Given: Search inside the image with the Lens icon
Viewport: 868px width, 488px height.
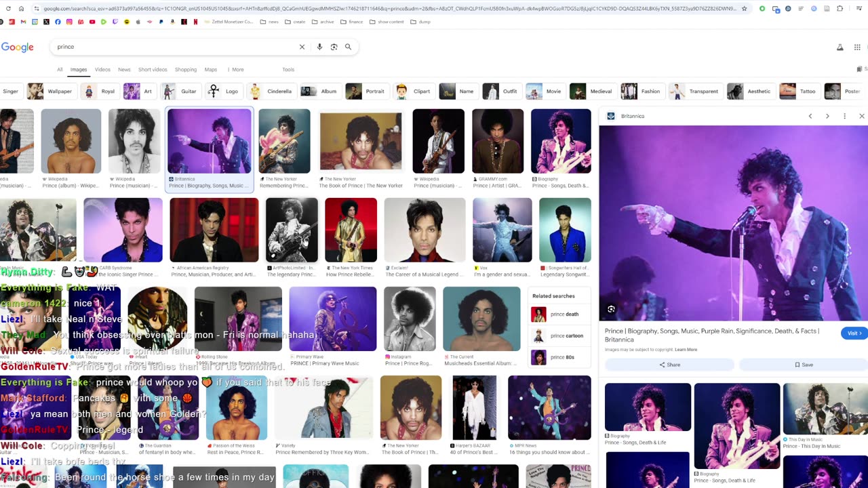Looking at the screenshot, I should point(611,309).
